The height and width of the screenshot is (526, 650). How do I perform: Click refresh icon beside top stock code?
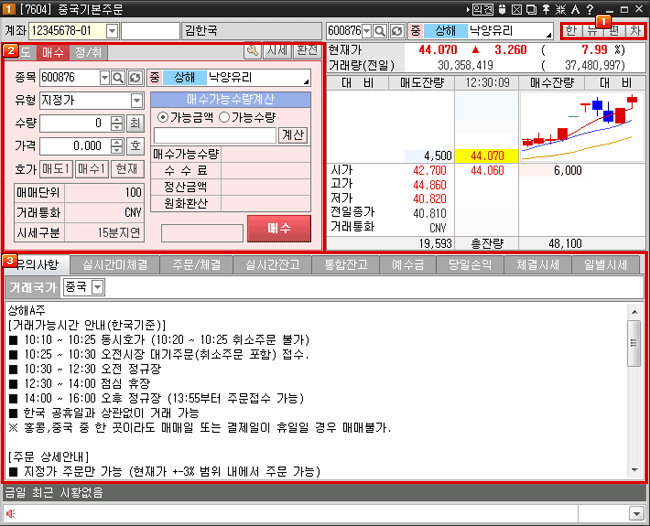click(x=397, y=31)
